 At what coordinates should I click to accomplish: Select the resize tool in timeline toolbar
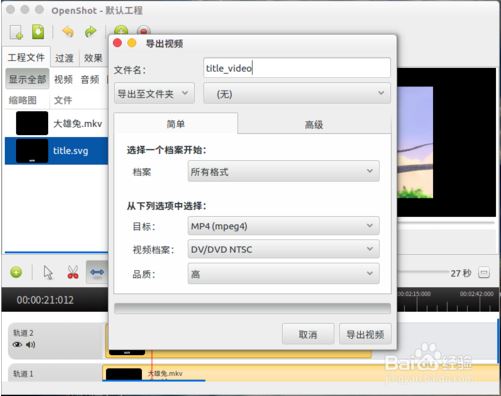[97, 272]
